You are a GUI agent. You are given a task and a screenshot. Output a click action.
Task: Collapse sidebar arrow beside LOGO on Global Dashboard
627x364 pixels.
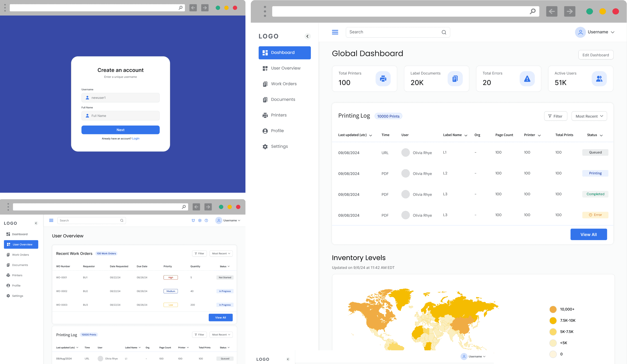pyautogui.click(x=308, y=36)
